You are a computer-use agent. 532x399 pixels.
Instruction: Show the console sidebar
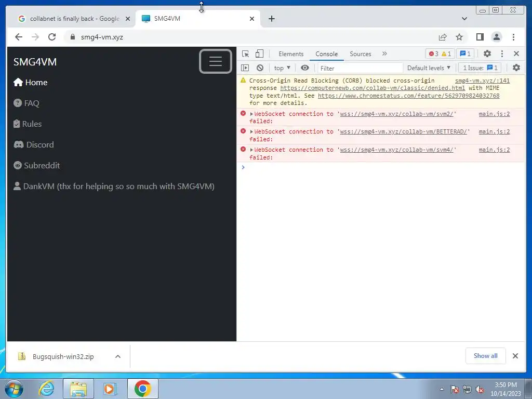pyautogui.click(x=245, y=68)
